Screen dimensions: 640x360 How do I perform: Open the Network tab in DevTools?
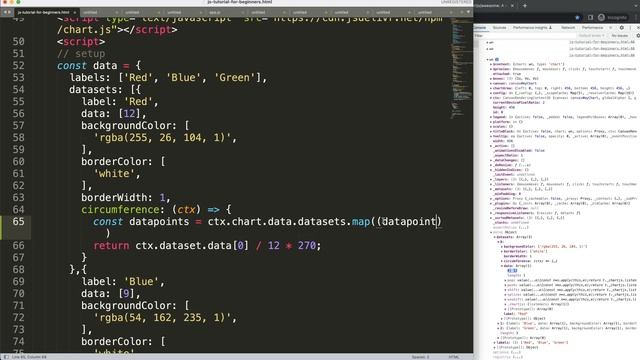[x=568, y=28]
